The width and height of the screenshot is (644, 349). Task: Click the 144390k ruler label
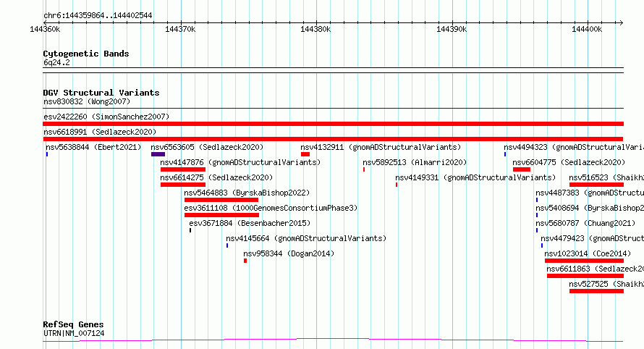452,29
